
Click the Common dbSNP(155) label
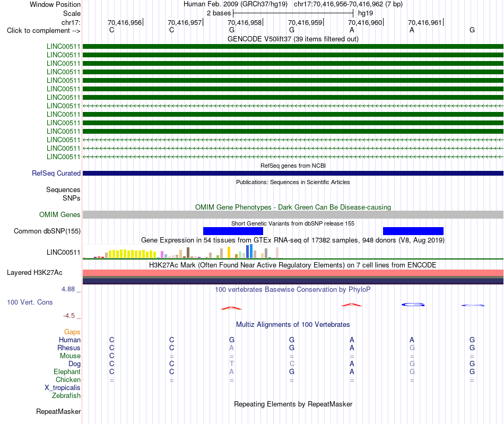(47, 231)
